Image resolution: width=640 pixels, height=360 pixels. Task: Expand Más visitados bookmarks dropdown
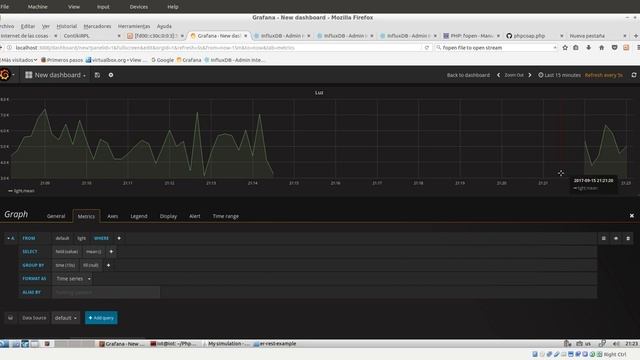pos(19,60)
